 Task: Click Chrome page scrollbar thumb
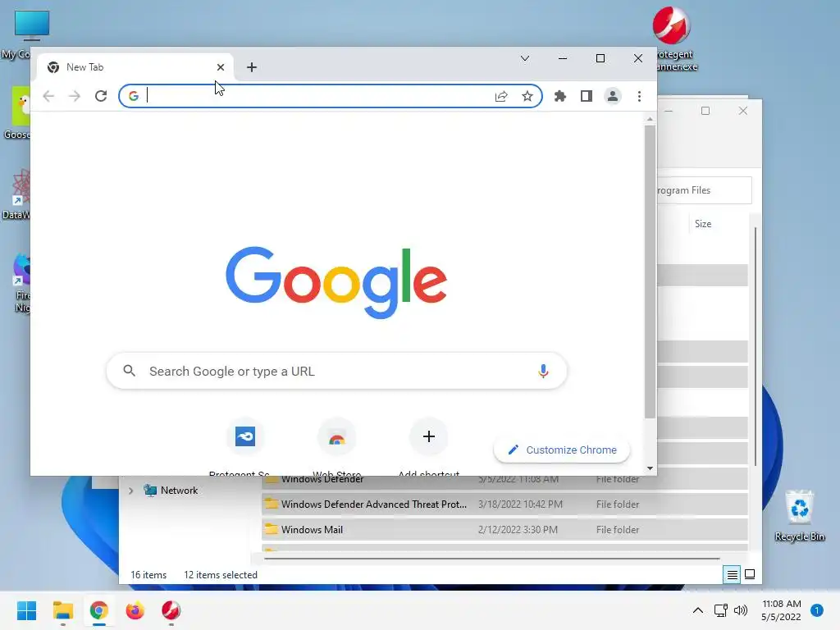[x=650, y=272]
